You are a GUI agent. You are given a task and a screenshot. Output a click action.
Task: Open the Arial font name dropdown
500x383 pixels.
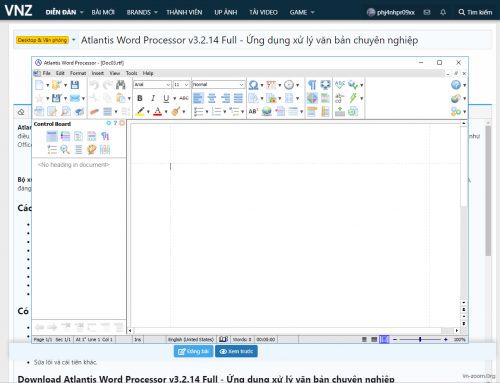point(168,85)
